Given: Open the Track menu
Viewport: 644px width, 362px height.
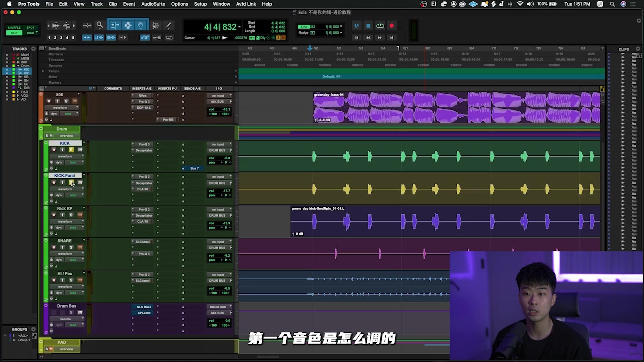Looking at the screenshot, I should [96, 4].
